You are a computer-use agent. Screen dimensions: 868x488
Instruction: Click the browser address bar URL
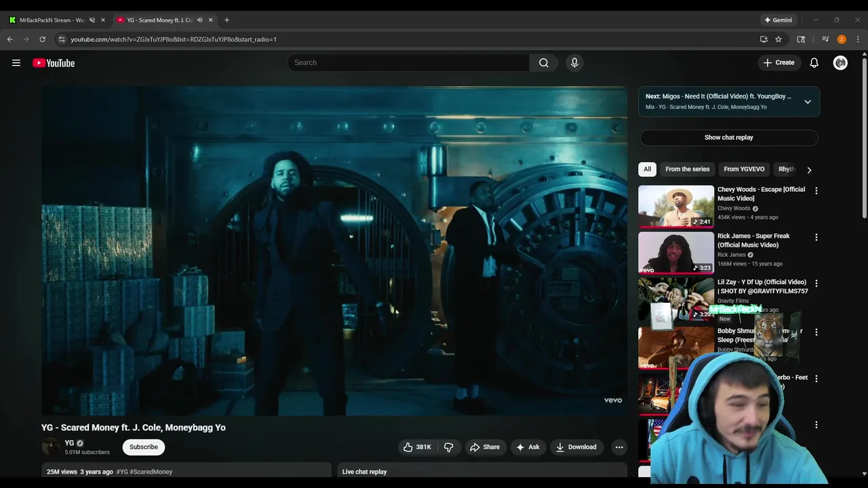click(174, 39)
